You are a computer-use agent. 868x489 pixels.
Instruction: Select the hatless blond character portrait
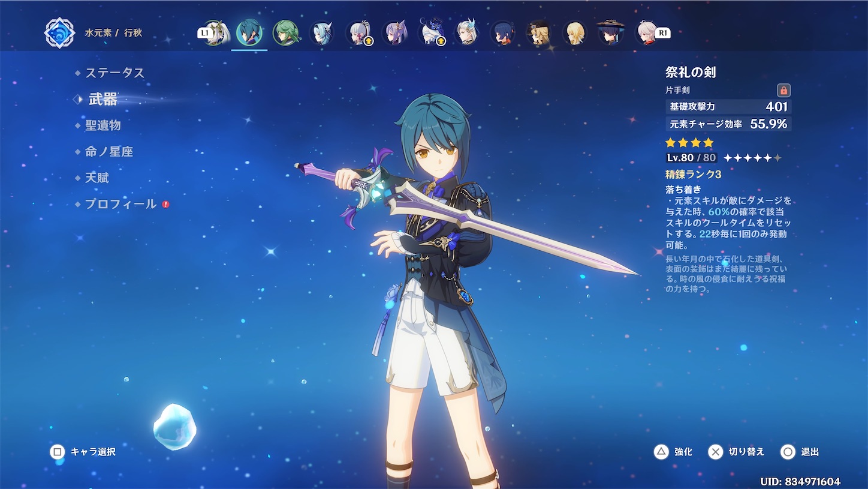point(575,33)
